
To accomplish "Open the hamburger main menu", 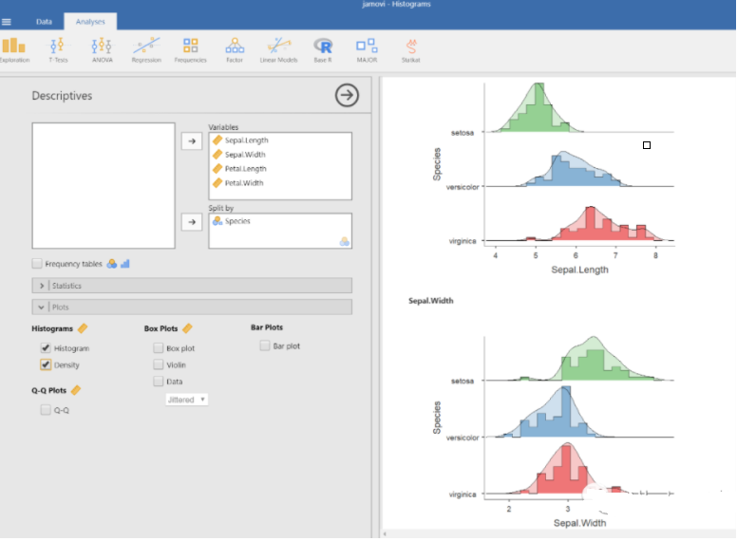I will pos(8,21).
